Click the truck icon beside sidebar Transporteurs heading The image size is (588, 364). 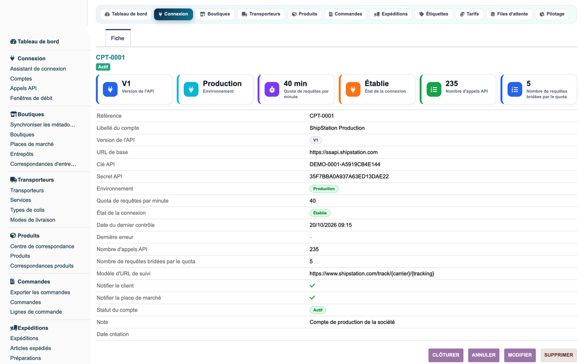click(14, 180)
